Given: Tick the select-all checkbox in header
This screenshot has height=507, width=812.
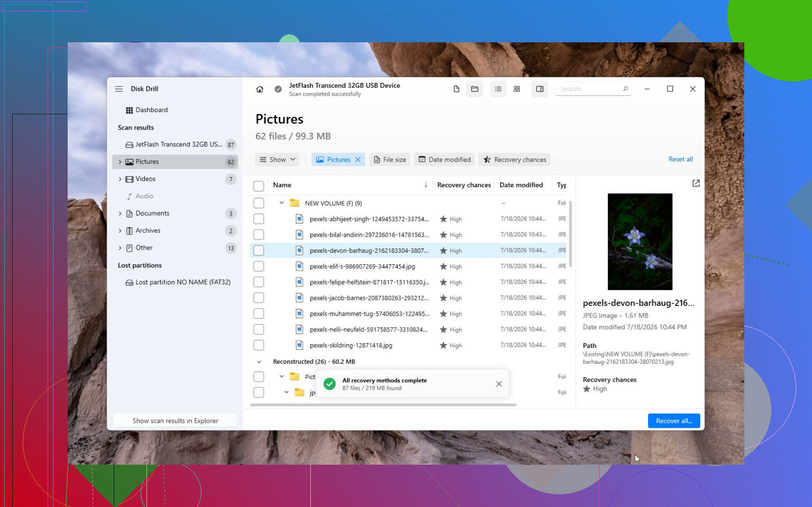Looking at the screenshot, I should pyautogui.click(x=259, y=186).
